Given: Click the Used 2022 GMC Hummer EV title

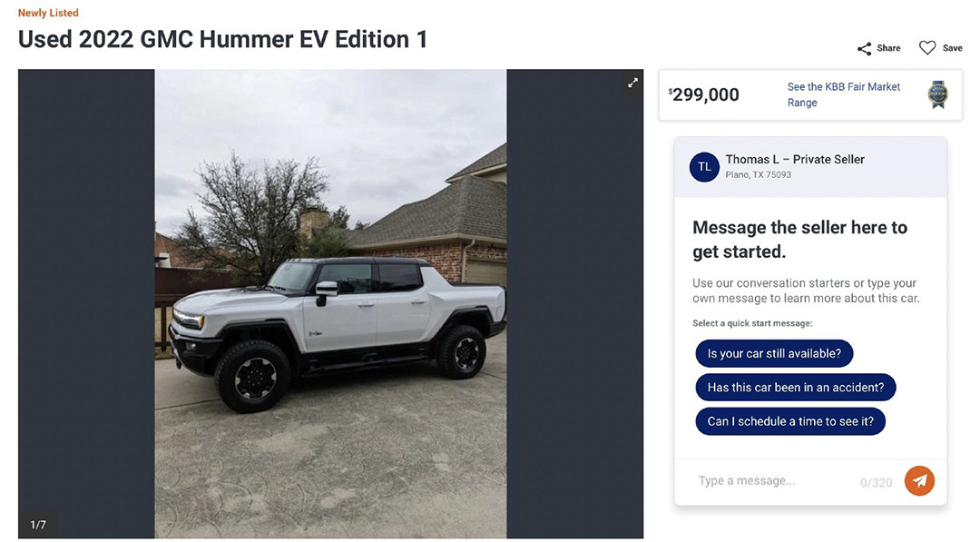Looking at the screenshot, I should 222,39.
